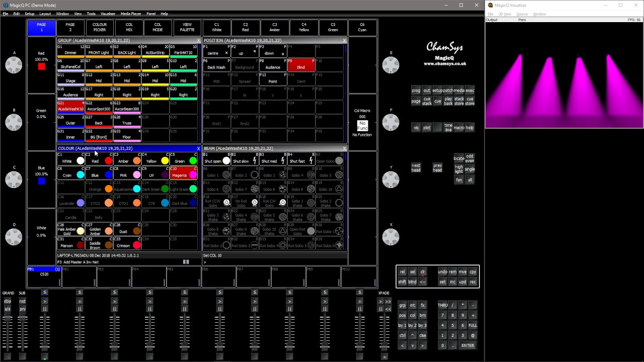Click the PAGE 1 soft button
The width and height of the screenshot is (644, 362).
[x=41, y=27]
